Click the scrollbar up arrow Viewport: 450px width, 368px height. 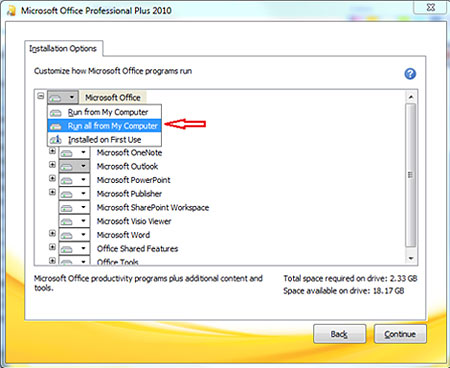tap(411, 97)
